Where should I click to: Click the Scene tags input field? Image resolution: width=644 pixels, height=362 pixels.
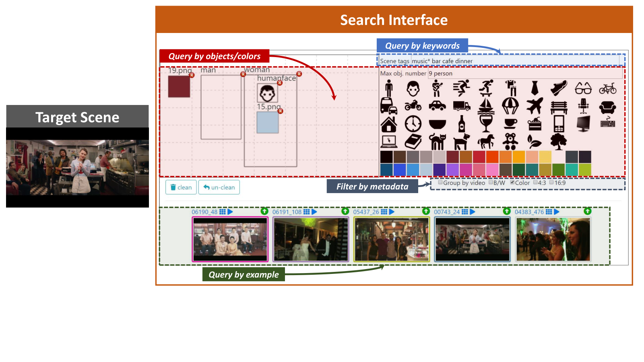click(x=515, y=61)
